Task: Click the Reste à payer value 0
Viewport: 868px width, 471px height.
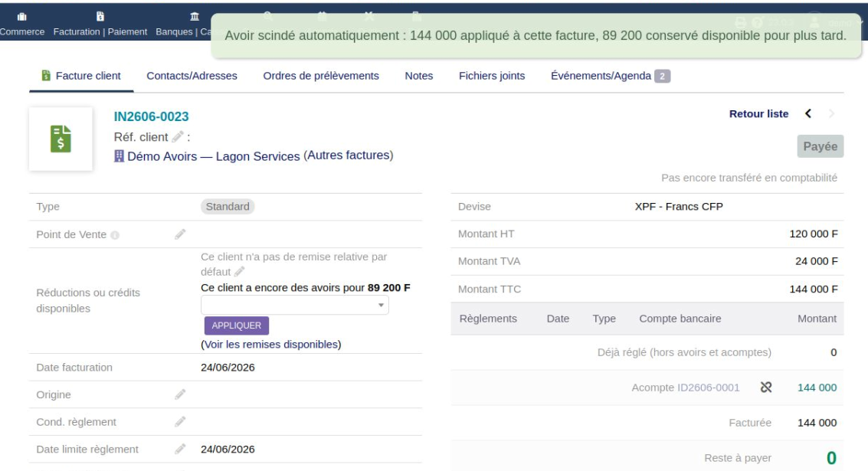Action: [x=831, y=458]
